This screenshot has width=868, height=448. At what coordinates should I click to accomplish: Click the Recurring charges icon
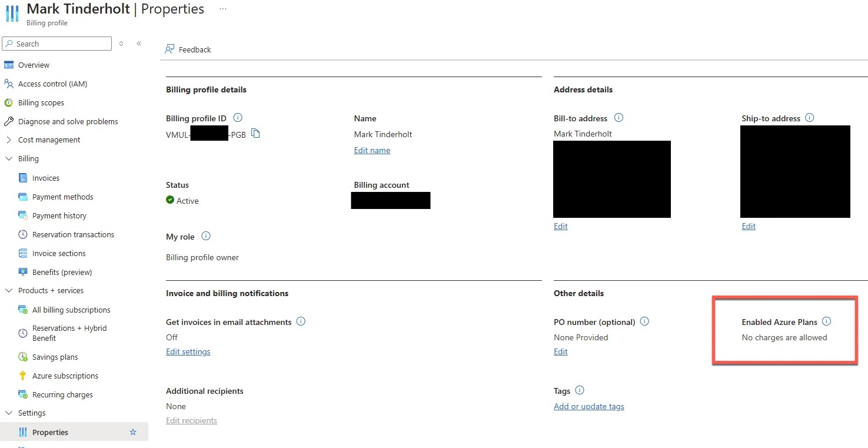[23, 394]
